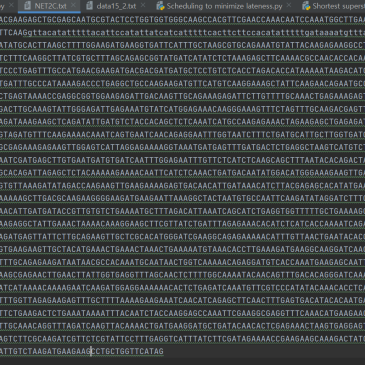The image size is (365, 365).
Task: Click line beginning GTAGATGTTTCAAGAAAACAAATC
Action: (x=182, y=134)
